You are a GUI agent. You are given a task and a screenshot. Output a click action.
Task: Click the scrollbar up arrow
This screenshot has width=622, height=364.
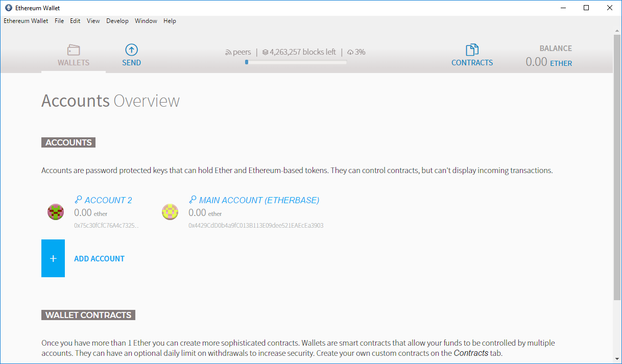tap(617, 31)
